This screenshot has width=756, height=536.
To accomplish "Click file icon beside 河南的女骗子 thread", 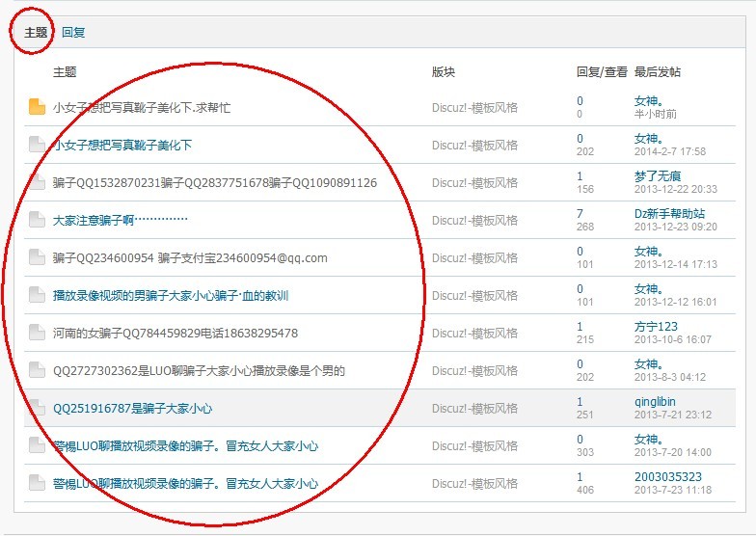I will 37,333.
